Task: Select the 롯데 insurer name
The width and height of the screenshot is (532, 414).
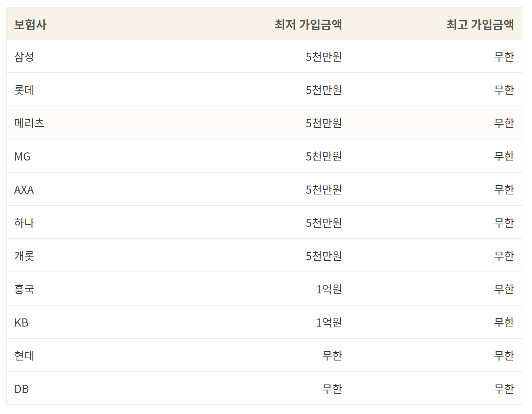Action: [24, 90]
